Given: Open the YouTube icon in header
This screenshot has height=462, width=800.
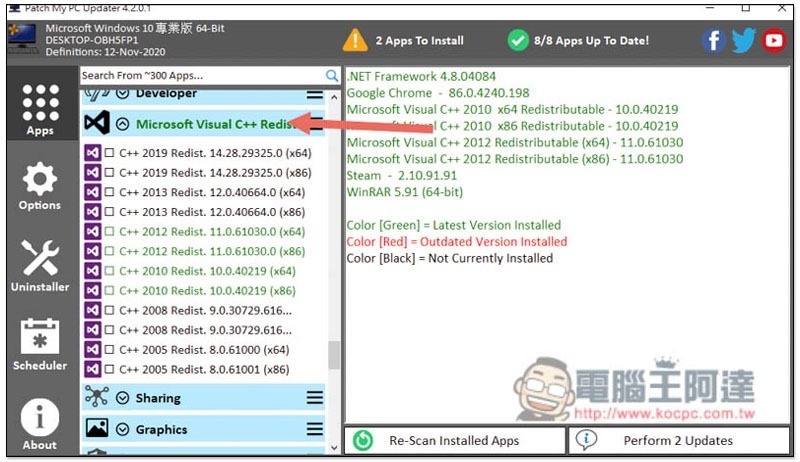Looking at the screenshot, I should 774,40.
